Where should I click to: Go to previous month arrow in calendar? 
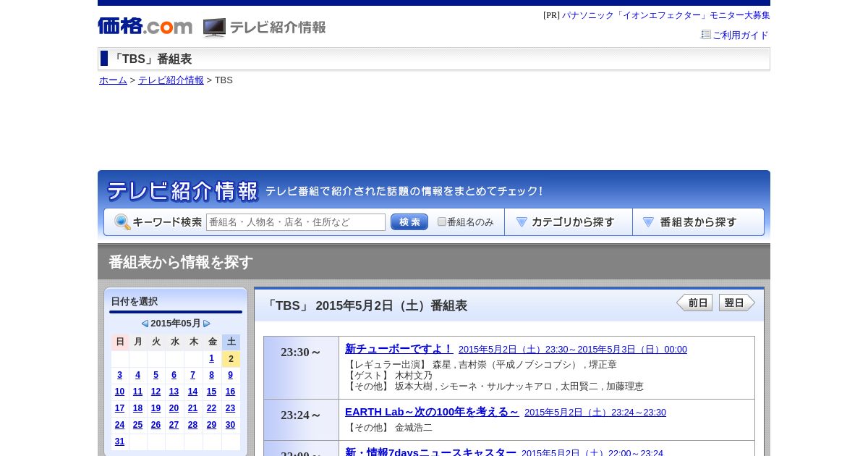[145, 324]
